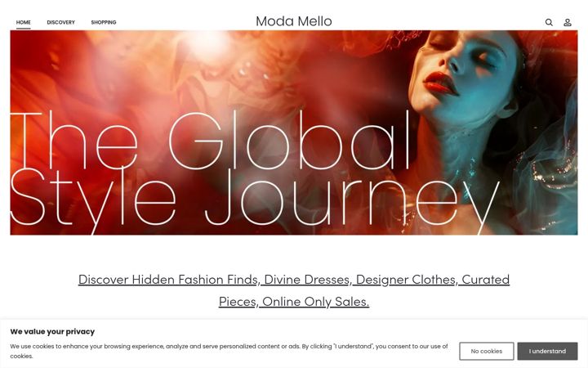Accept cookies with I understand button

547,351
